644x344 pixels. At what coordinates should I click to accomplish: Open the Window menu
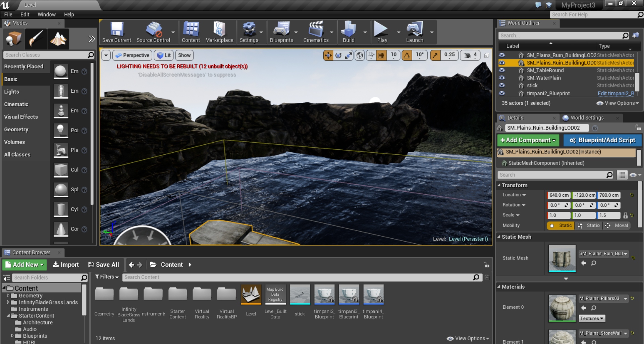(47, 14)
